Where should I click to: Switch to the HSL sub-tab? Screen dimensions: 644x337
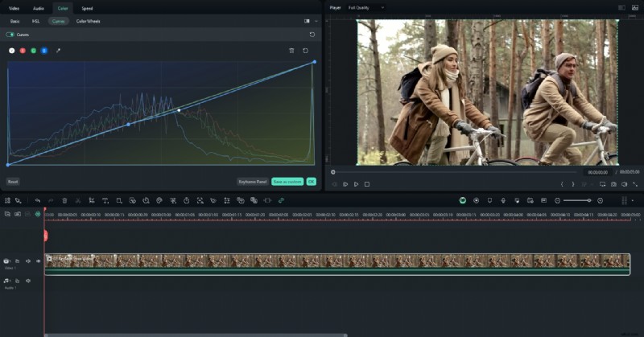tap(35, 22)
